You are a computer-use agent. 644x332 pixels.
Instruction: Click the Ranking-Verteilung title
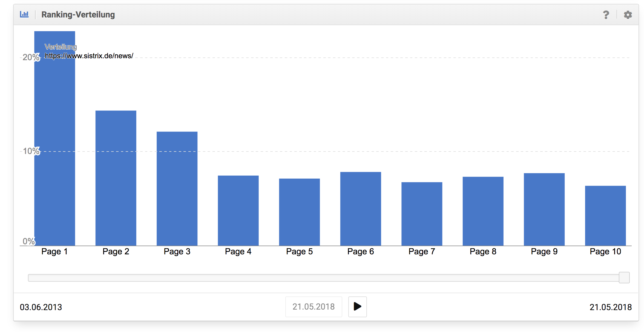[78, 14]
